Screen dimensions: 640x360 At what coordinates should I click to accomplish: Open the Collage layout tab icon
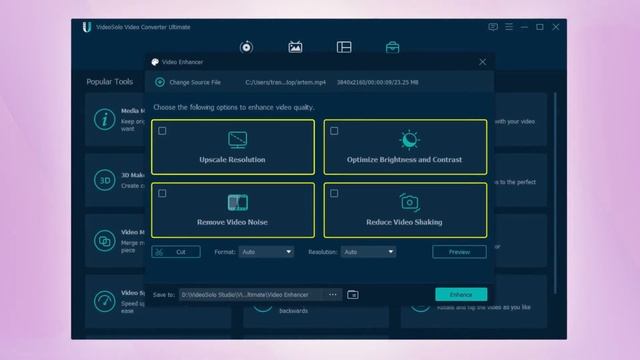click(344, 47)
